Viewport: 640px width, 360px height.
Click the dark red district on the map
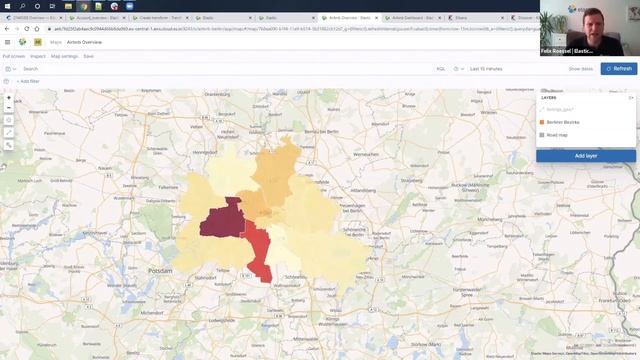[222, 218]
